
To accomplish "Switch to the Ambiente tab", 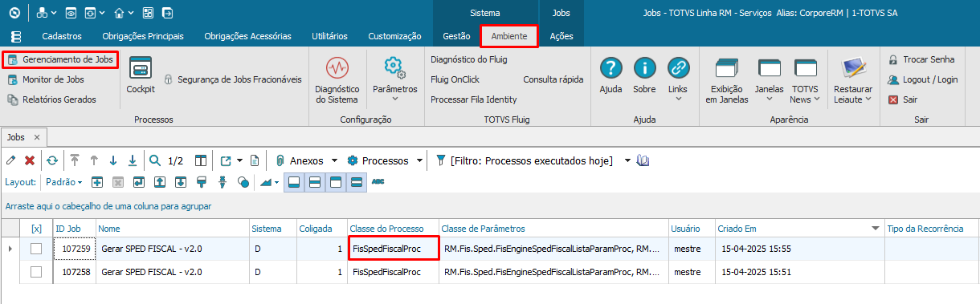I will pyautogui.click(x=509, y=36).
